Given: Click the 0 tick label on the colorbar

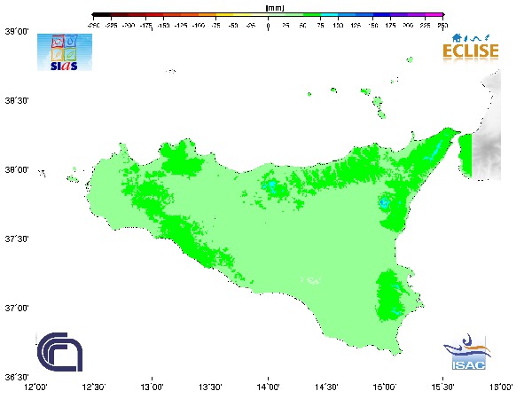Looking at the screenshot, I should tap(268, 26).
